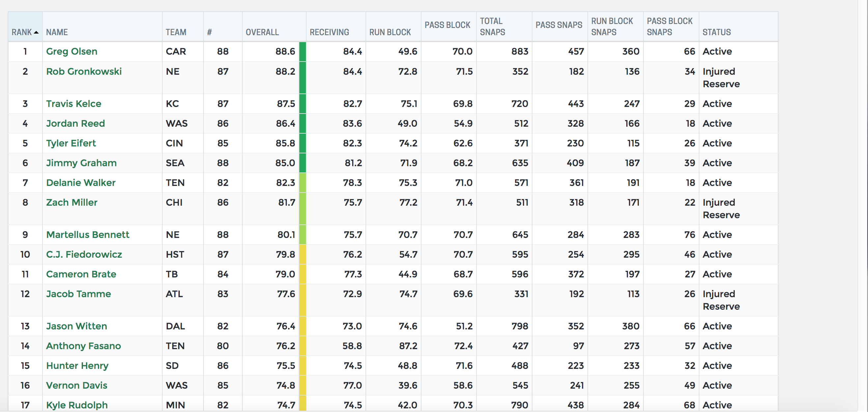Select Jimmy Graham's pass snaps 409
The image size is (868, 412).
[575, 163]
